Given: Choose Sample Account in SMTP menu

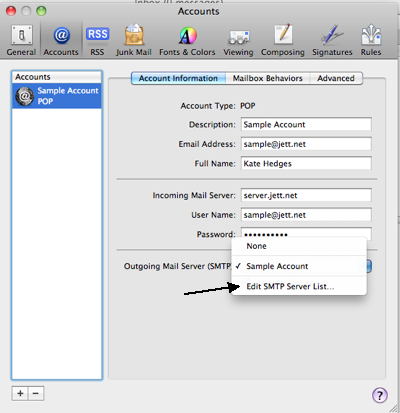Looking at the screenshot, I should tap(299, 266).
